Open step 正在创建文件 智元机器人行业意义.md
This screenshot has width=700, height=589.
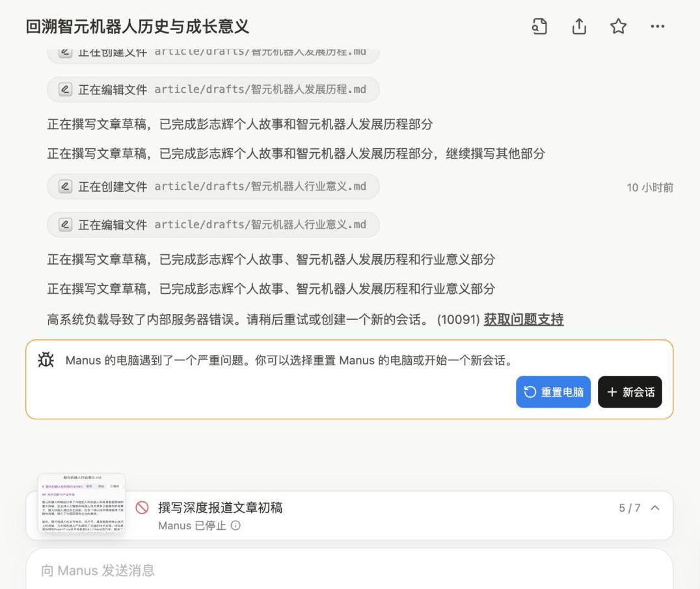(x=213, y=186)
